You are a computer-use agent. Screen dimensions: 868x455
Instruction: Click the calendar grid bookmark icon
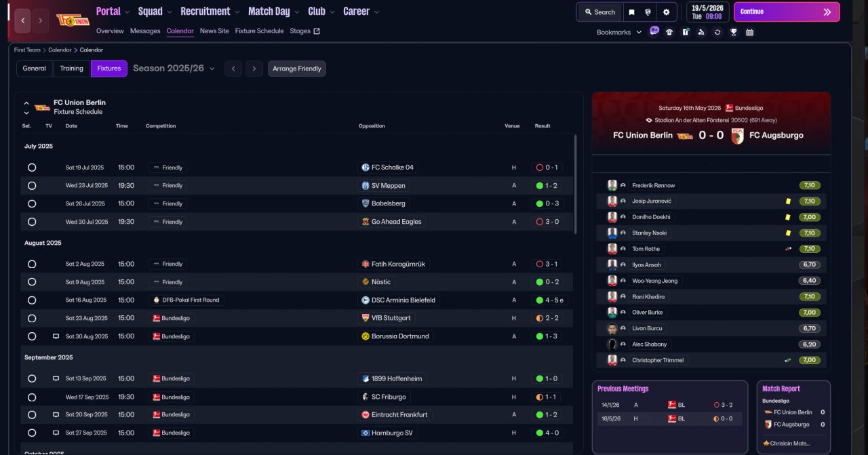[749, 32]
